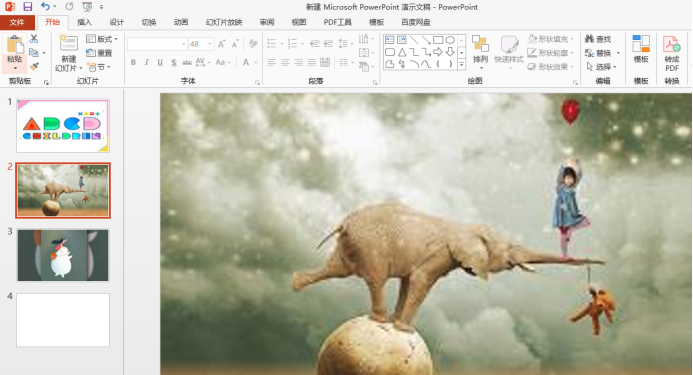Select the Text Box shape in gallery

pyautogui.click(x=390, y=40)
